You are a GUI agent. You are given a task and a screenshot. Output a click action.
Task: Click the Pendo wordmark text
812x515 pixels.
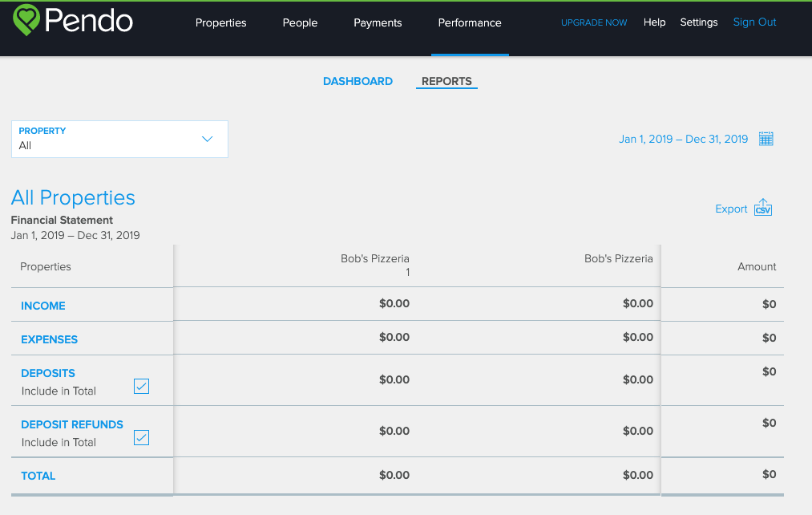tap(88, 21)
